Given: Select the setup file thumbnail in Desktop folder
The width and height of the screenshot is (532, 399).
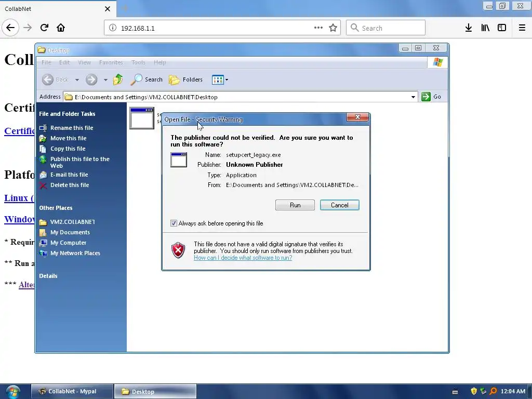Looking at the screenshot, I should [x=142, y=118].
